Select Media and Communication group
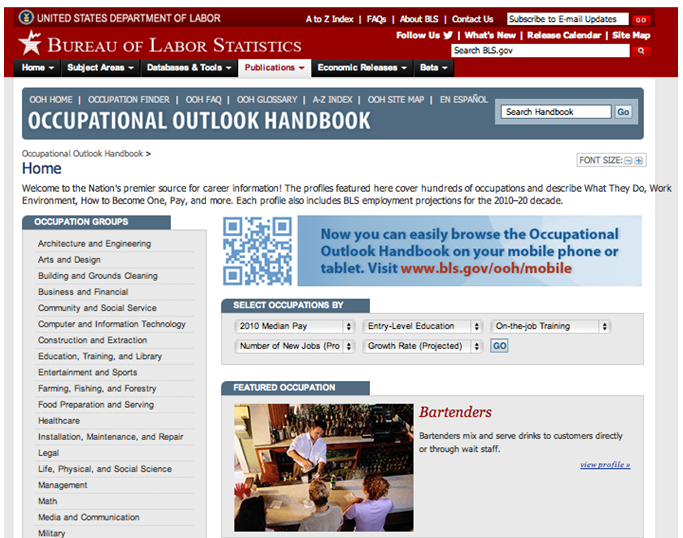 pos(89,518)
